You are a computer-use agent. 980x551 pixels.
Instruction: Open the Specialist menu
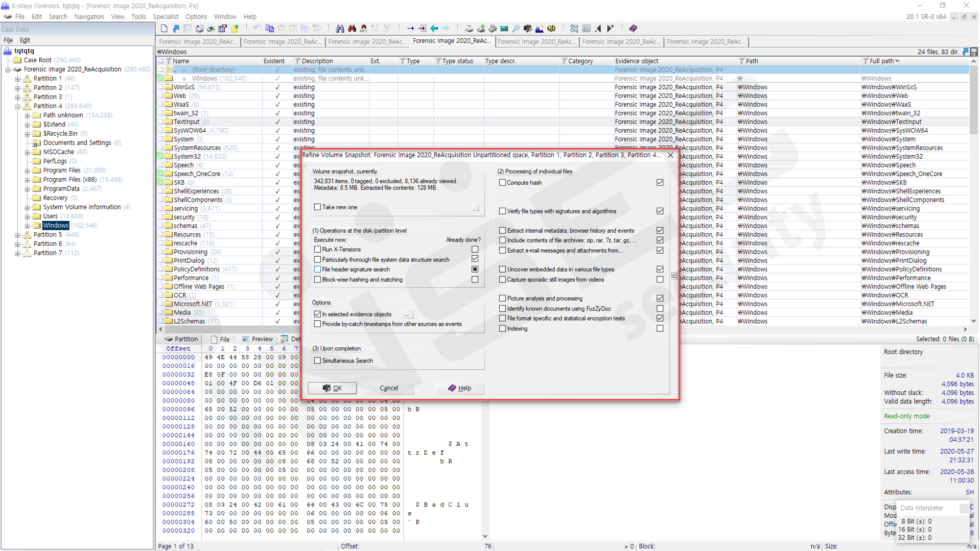pyautogui.click(x=165, y=17)
